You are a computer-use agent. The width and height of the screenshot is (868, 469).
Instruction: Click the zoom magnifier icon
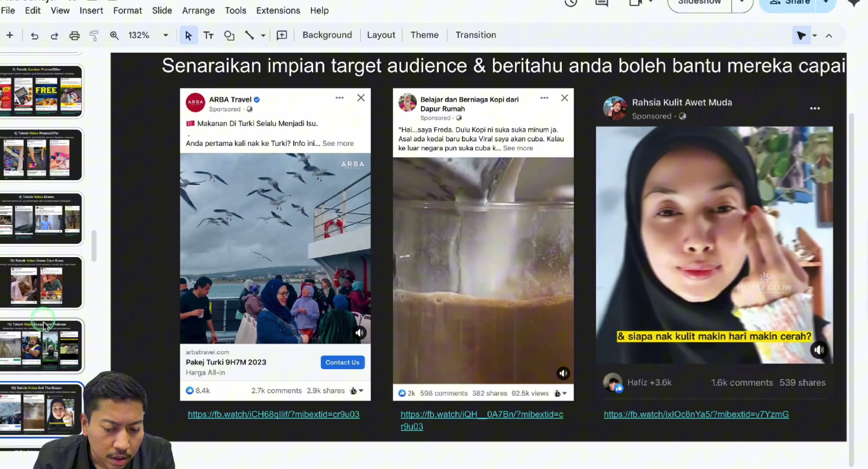[x=114, y=36]
